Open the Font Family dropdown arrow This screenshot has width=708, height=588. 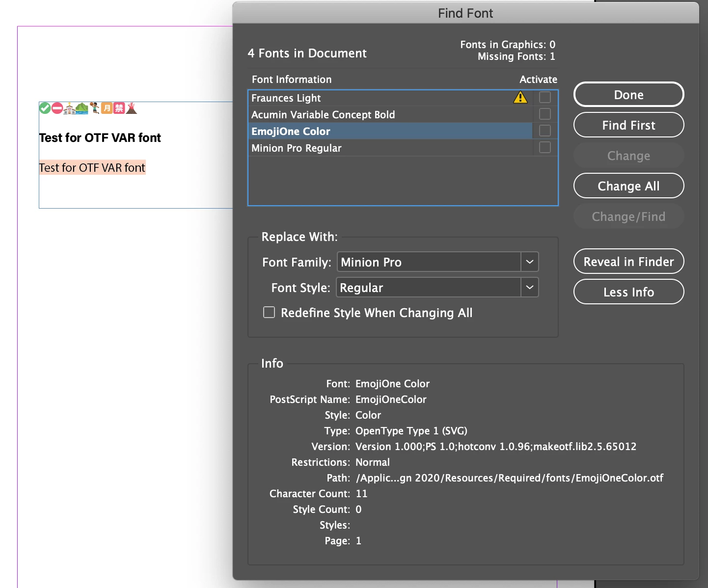530,262
